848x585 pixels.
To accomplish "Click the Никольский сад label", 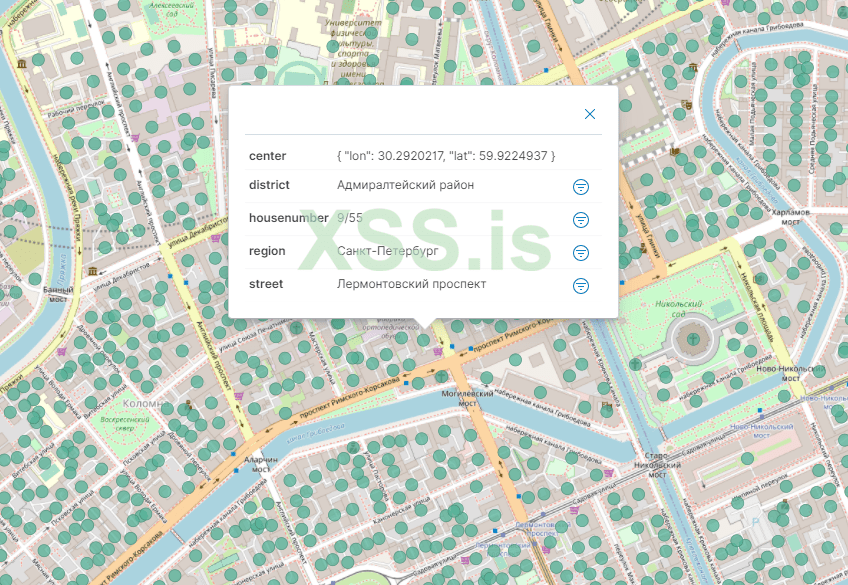I will 678,309.
